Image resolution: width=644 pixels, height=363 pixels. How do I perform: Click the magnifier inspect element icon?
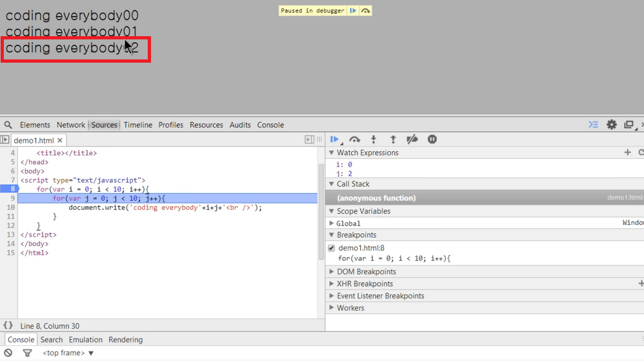click(8, 125)
